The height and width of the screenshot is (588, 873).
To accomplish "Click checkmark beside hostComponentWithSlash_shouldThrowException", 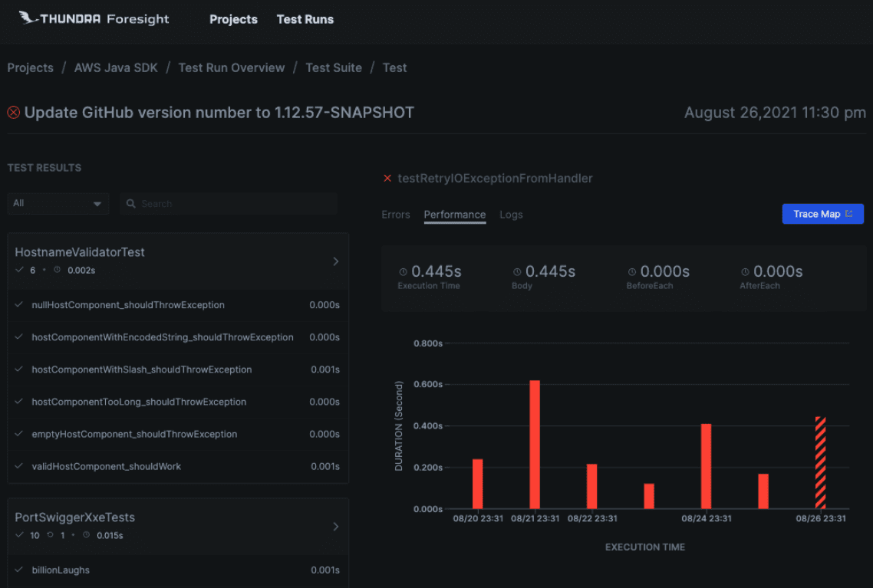I will pyautogui.click(x=19, y=370).
